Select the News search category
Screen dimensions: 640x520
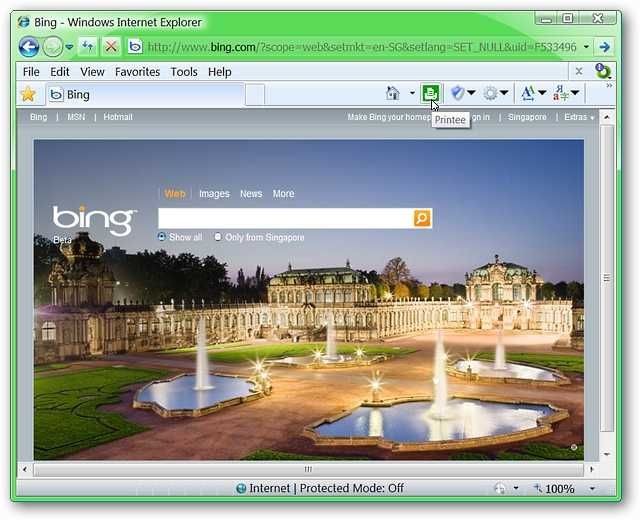point(251,193)
